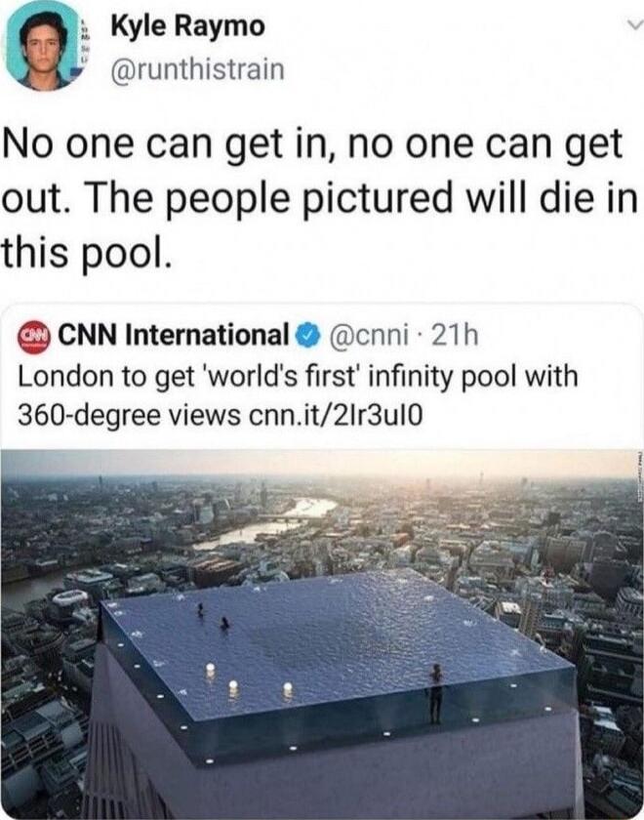
Task: Click CNN International's verified badge
Action: pos(308,336)
